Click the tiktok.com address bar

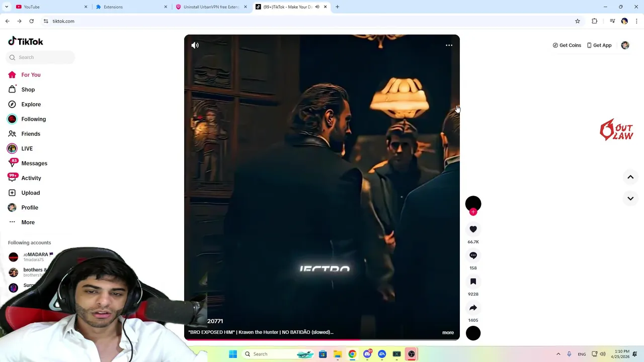coord(312,21)
